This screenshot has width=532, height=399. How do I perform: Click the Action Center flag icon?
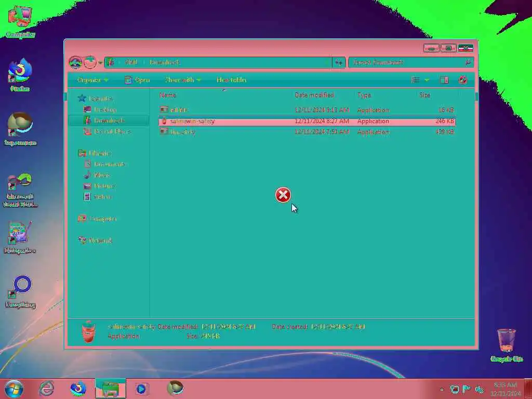click(x=467, y=389)
